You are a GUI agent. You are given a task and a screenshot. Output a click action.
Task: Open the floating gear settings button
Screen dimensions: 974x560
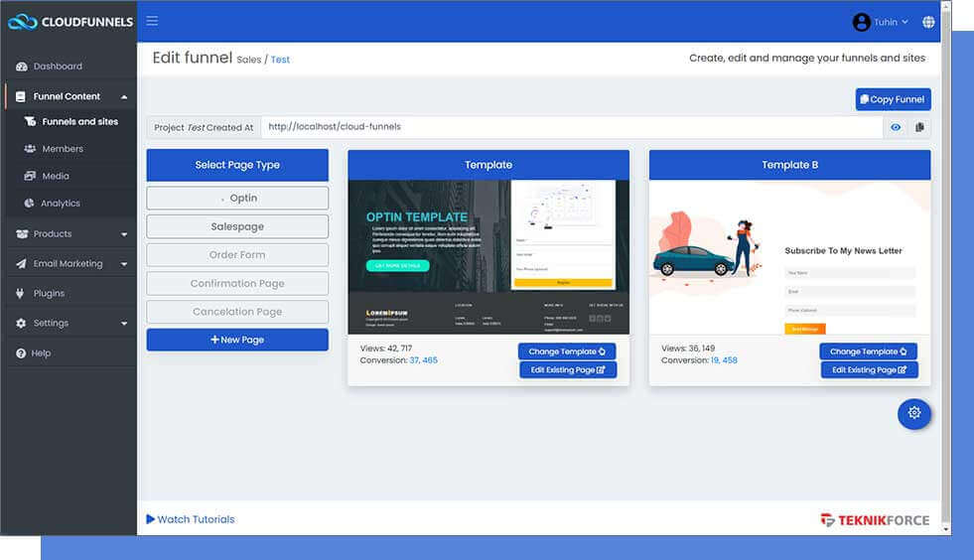coord(913,413)
